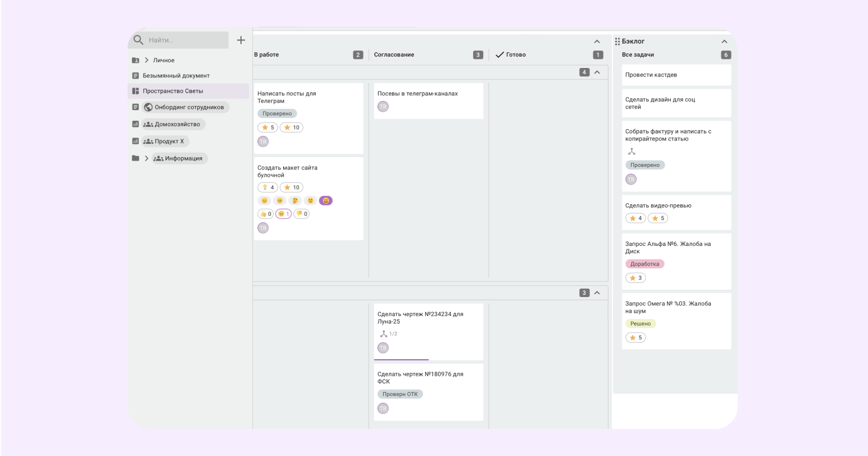Screen dimensions: 868x456
Task: Click lightbulb 4 badge on макет card
Action: pyautogui.click(x=267, y=188)
